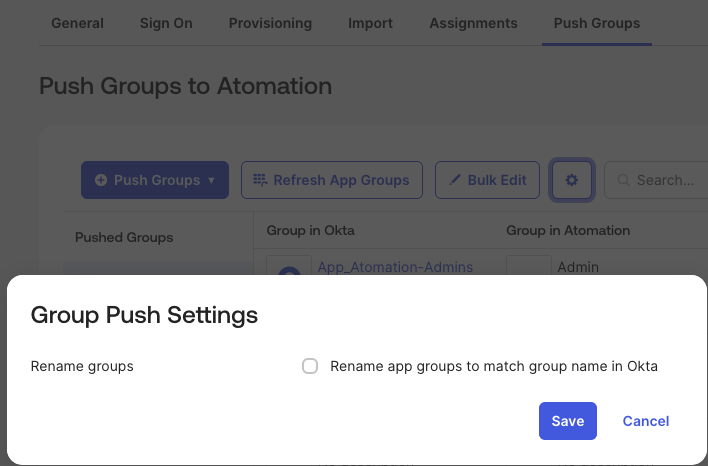
Task: Switch to the Assignments tab
Action: [473, 23]
